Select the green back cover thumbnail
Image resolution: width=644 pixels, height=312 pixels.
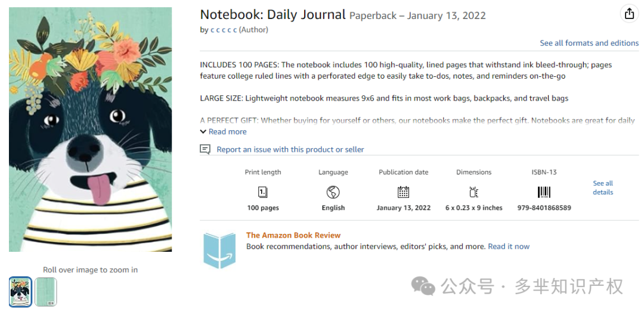(x=45, y=292)
